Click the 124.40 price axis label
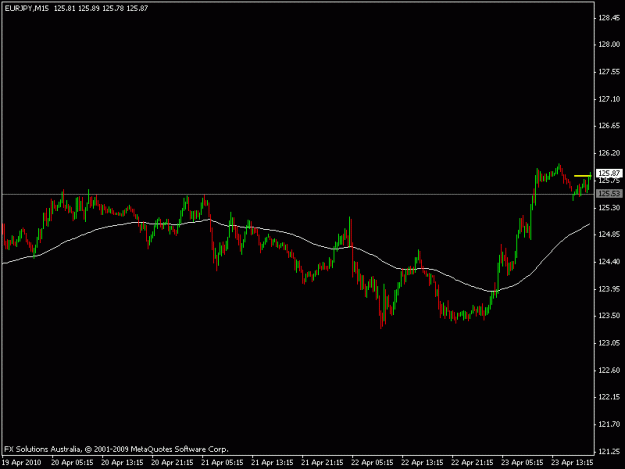The image size is (625, 469). click(x=609, y=262)
